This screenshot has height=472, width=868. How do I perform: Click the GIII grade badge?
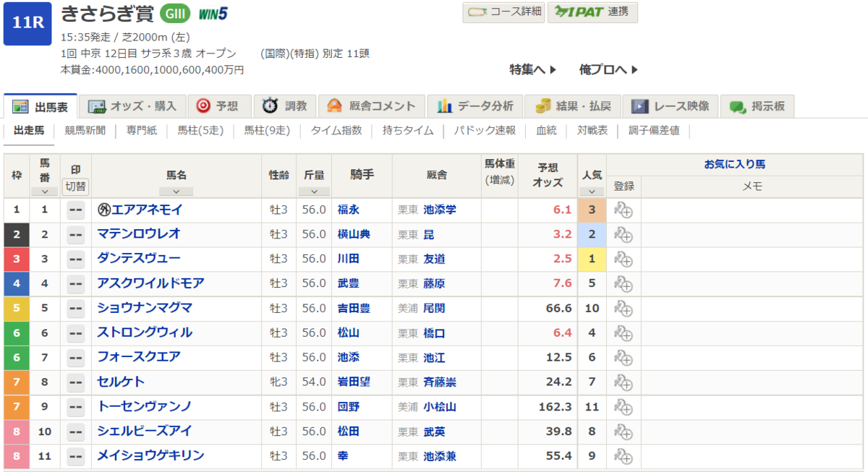click(x=176, y=14)
